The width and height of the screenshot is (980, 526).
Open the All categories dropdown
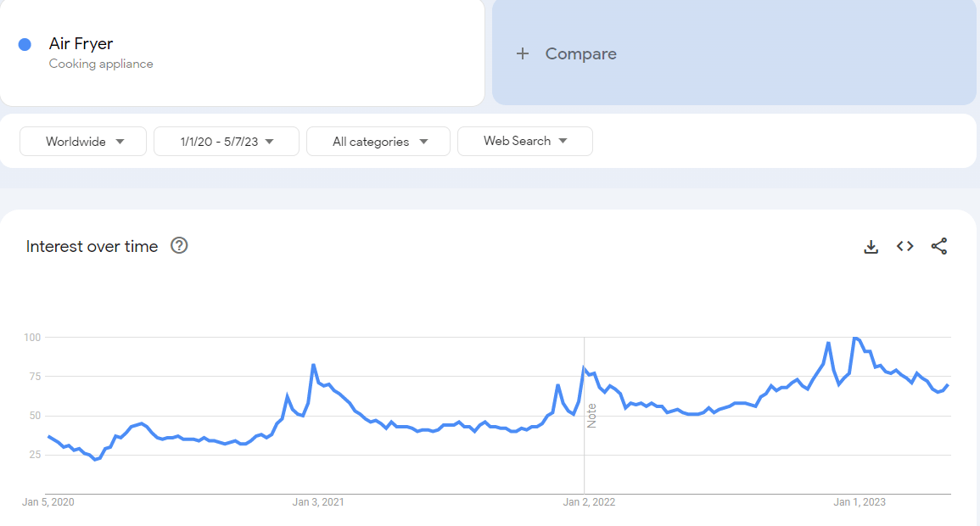coord(378,142)
